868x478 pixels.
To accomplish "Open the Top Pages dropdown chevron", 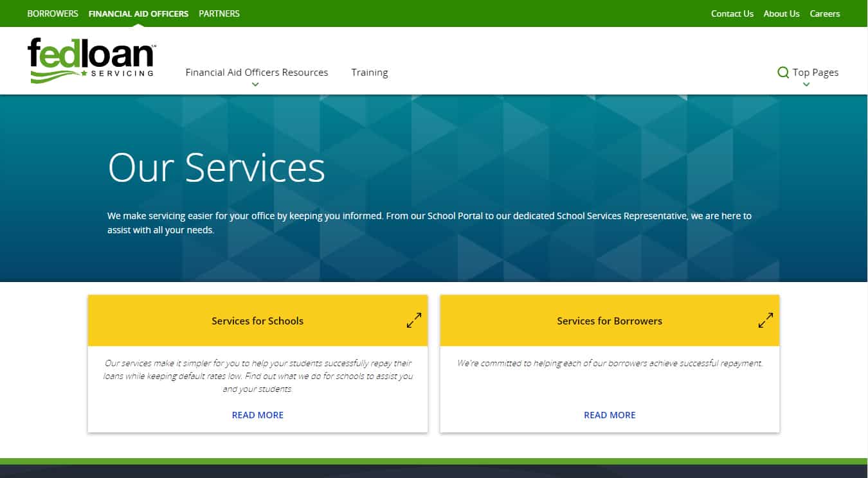I will pyautogui.click(x=806, y=84).
